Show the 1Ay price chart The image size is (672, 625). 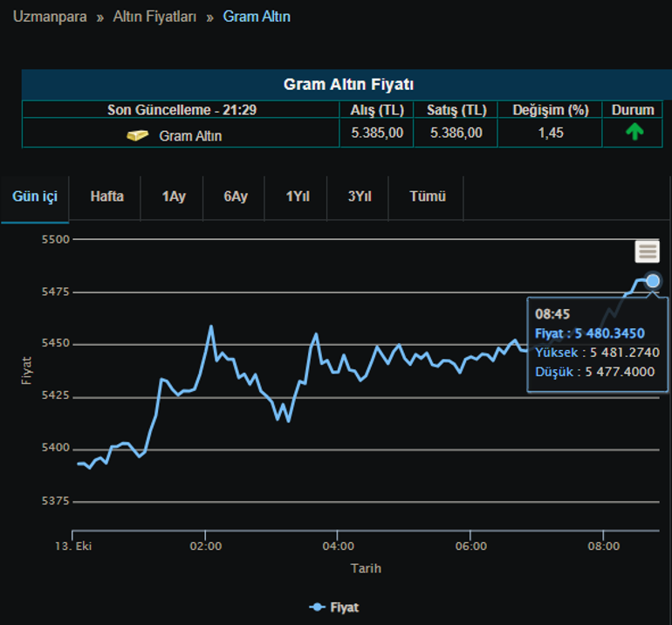[x=174, y=196]
